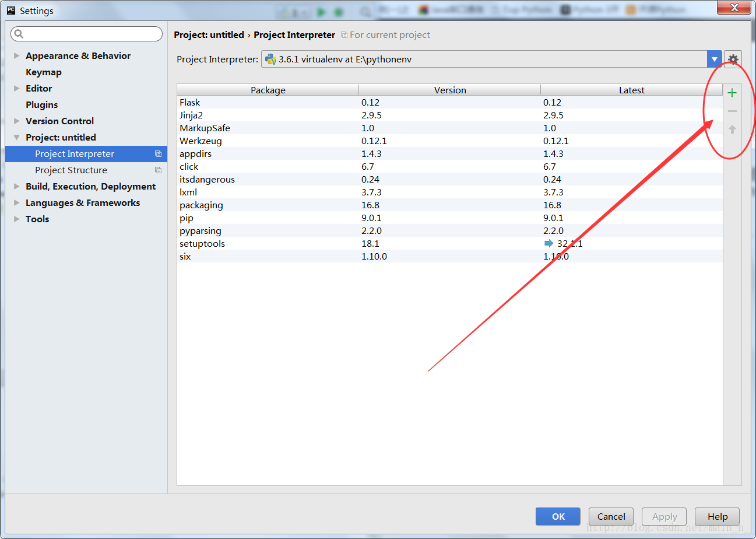Click the minus uninstall package icon

coord(732,111)
